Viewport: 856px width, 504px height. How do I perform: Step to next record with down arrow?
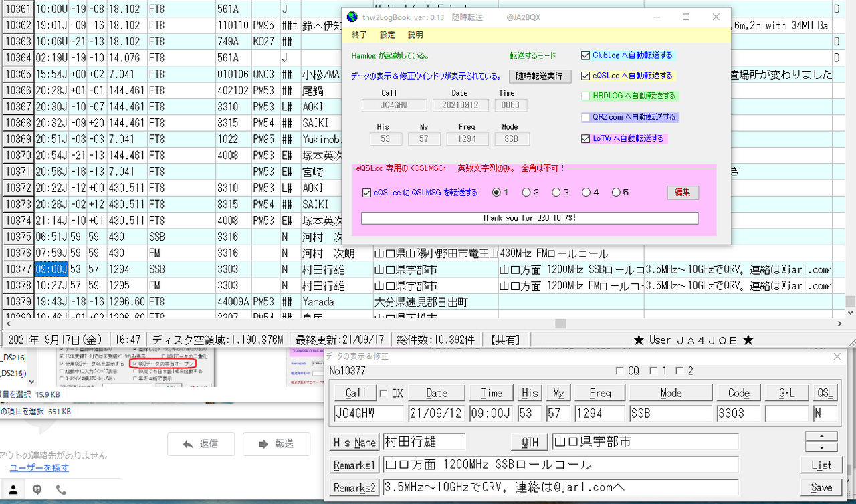[x=821, y=447]
